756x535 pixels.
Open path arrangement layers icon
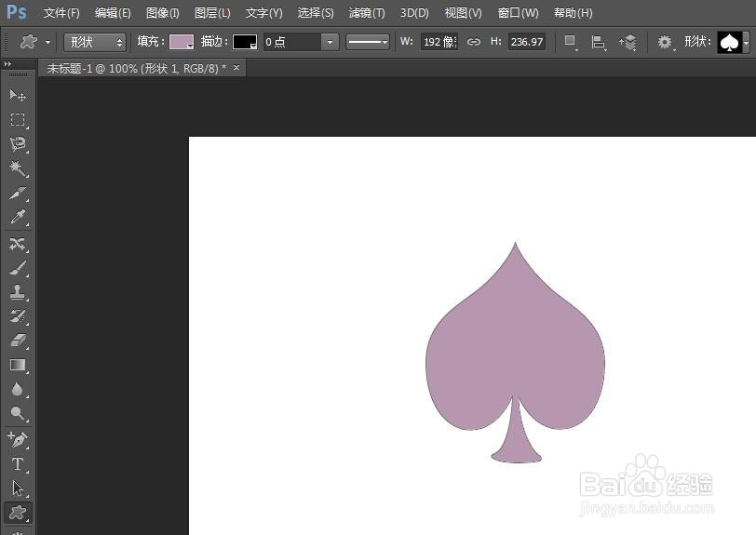(x=628, y=42)
